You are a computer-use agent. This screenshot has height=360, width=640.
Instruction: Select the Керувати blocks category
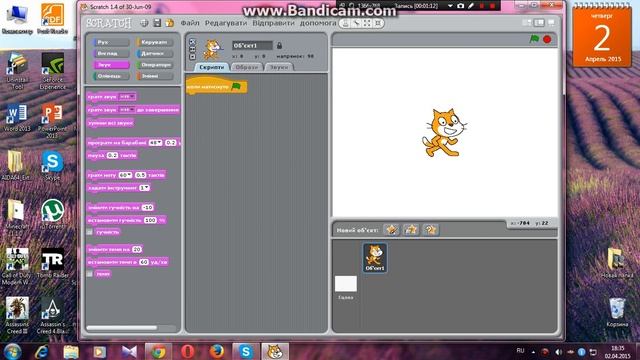(x=155, y=42)
